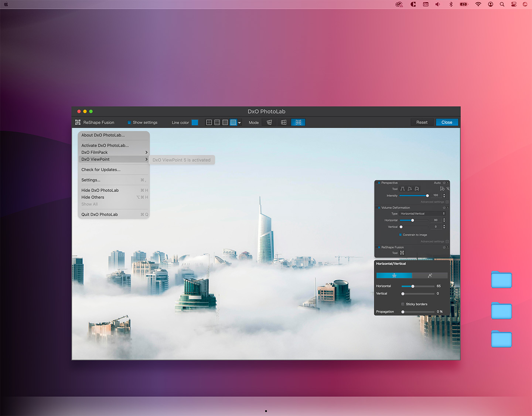Open Settings... from the app menu
The width and height of the screenshot is (532, 416).
(x=91, y=180)
